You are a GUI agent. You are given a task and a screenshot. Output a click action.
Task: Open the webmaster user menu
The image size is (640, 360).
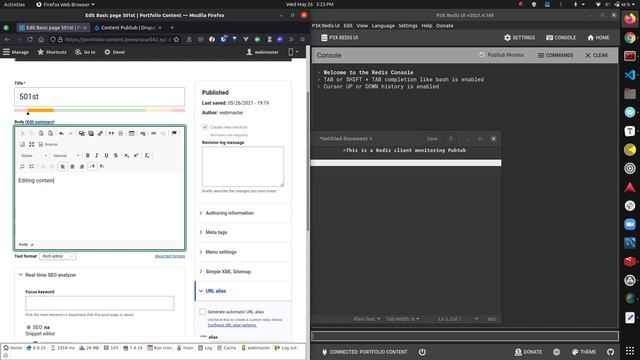(262, 52)
